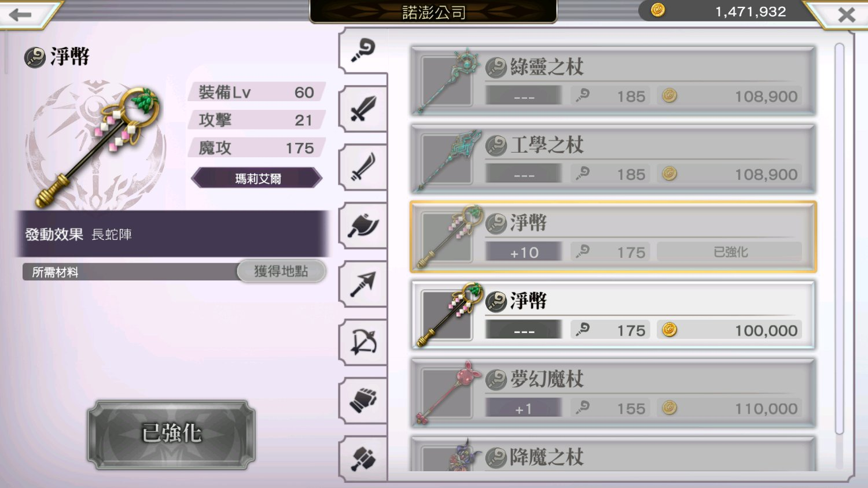Select the 降魔之杖 weapon entry

(613, 454)
